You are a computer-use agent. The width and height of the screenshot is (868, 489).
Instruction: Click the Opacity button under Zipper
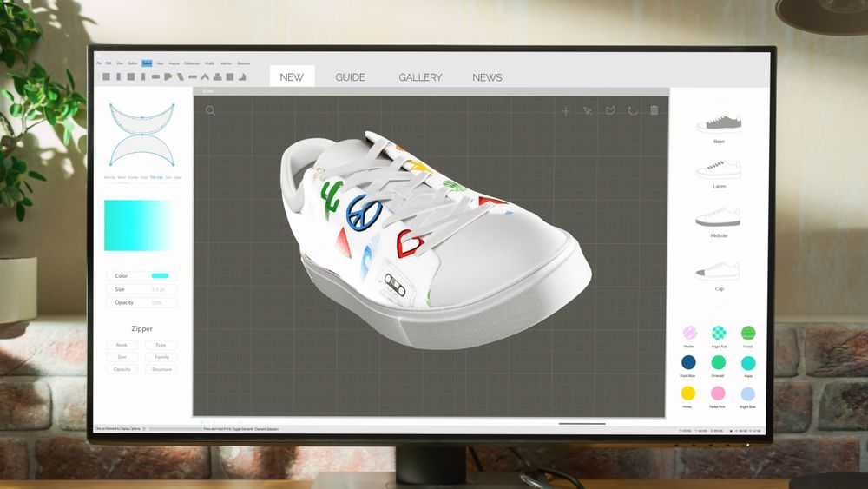tap(122, 369)
